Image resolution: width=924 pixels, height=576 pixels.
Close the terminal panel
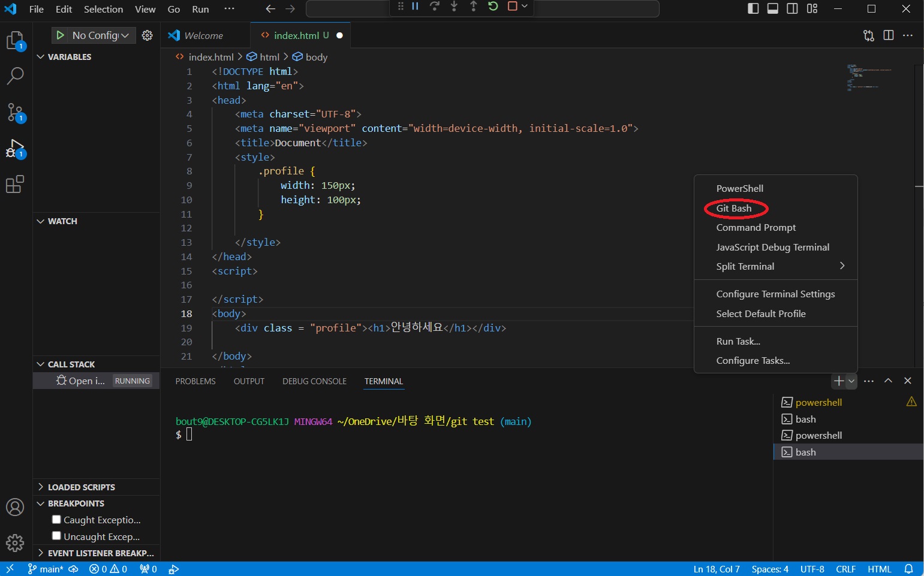[x=908, y=381]
